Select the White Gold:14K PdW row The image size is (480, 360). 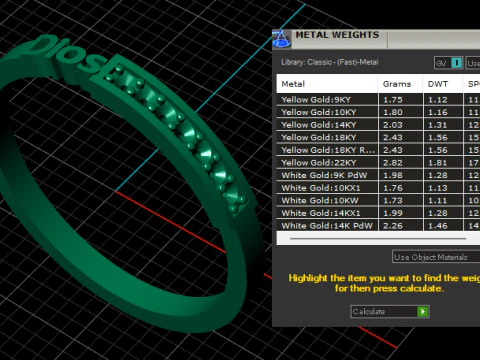[378, 226]
